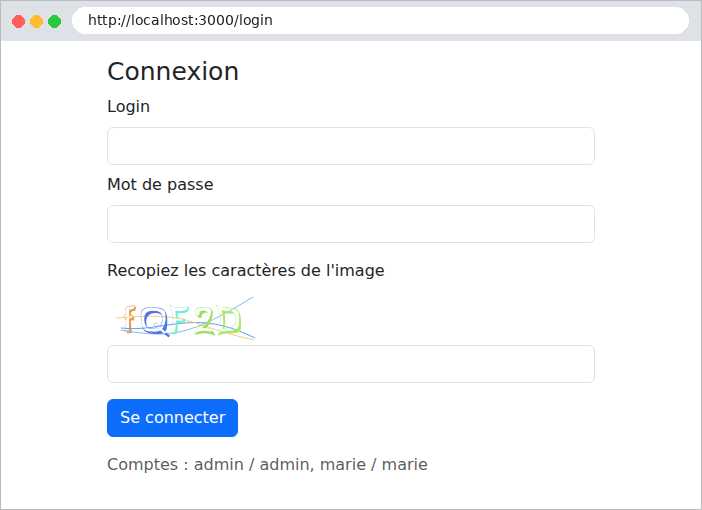Click the blue 'Q' captcha character
This screenshot has width=702, height=510.
point(155,321)
